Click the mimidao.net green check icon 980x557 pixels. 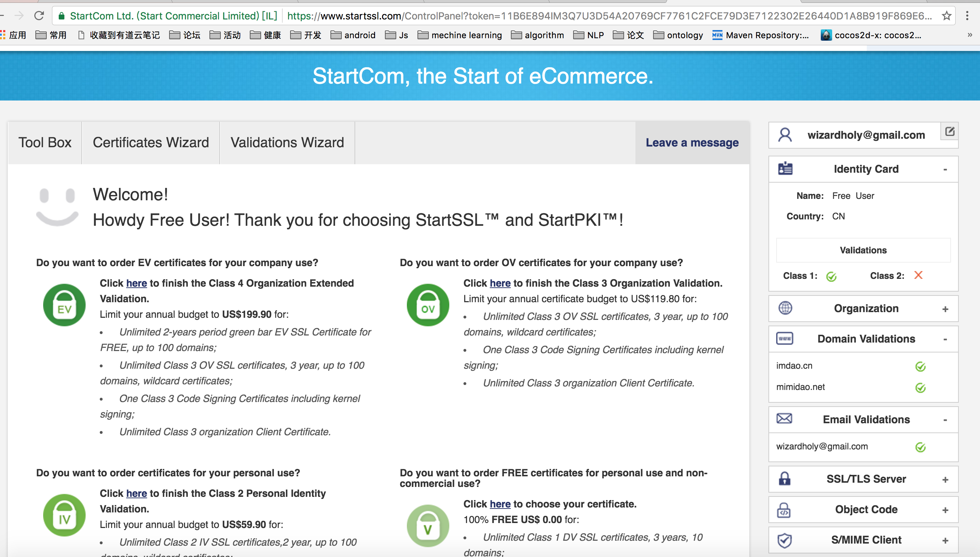[920, 387]
